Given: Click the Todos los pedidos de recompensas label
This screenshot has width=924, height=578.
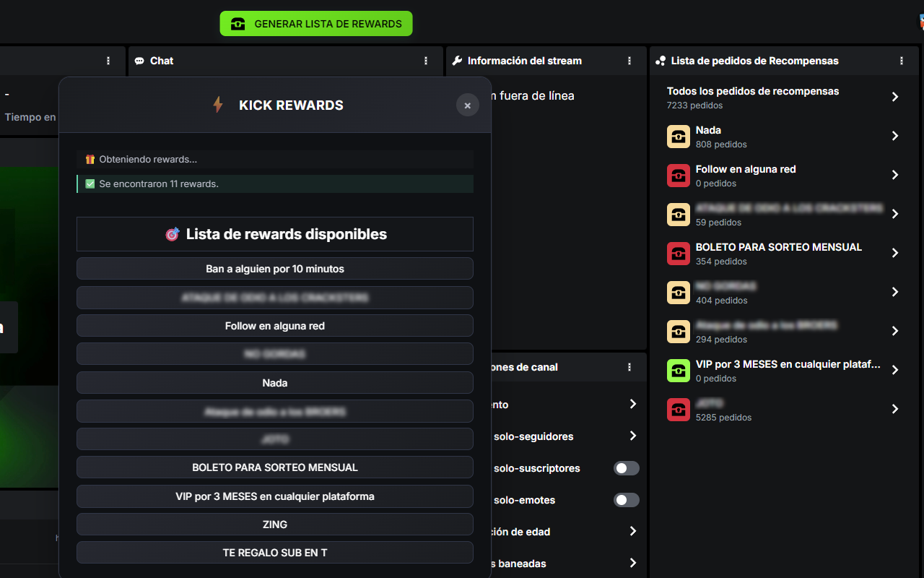Looking at the screenshot, I should pyautogui.click(x=753, y=91).
